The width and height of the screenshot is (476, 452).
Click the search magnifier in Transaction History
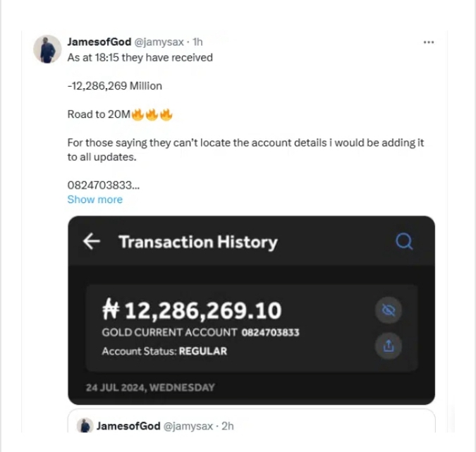point(403,242)
